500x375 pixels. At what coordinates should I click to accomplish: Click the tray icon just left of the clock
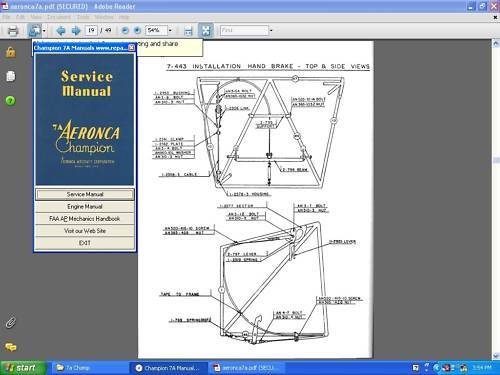[x=463, y=368]
